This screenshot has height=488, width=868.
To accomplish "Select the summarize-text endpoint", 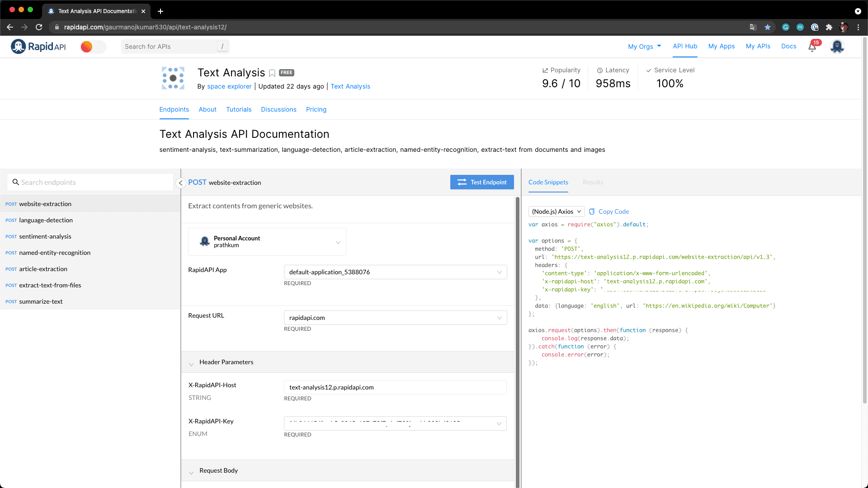I will [90, 301].
